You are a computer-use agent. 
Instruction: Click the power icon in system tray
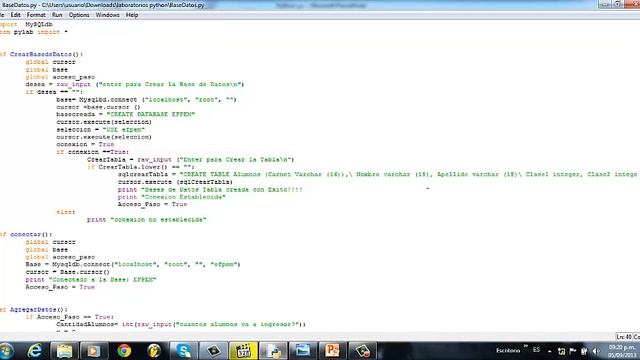(584, 351)
